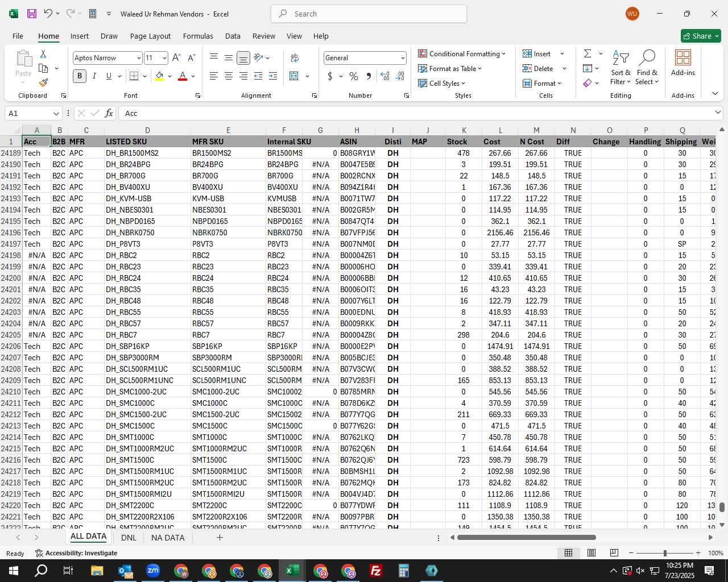Open the Add-ins gallery
Image resolution: width=728 pixels, height=582 pixels.
pos(682,63)
